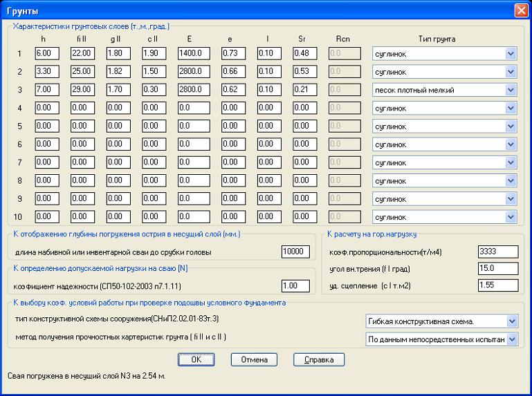Click layer 3 E field 2800.0
532x396 pixels.
coord(194,90)
